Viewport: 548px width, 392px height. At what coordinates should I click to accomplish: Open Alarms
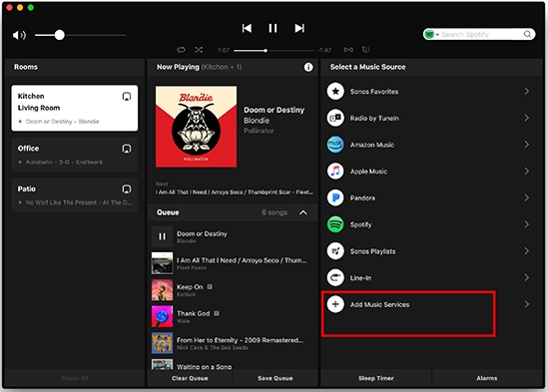487,378
